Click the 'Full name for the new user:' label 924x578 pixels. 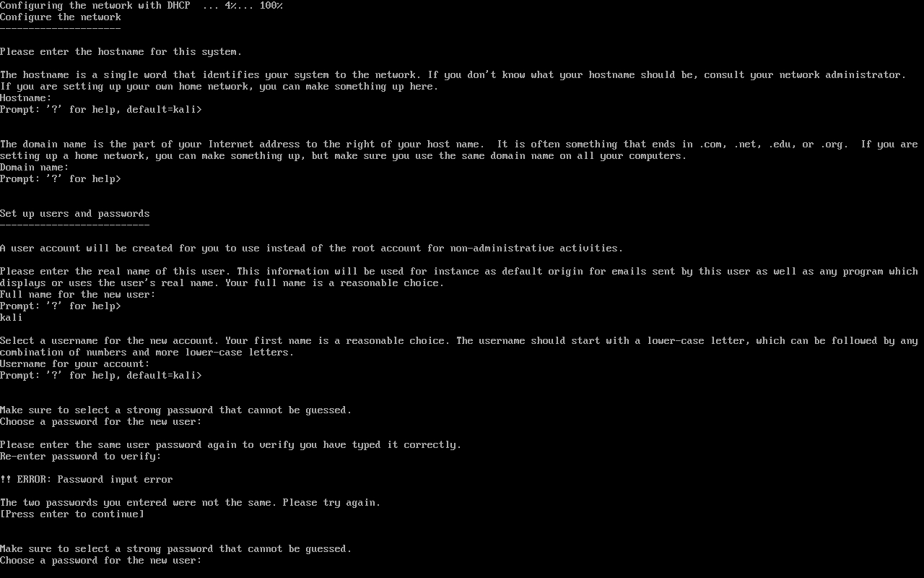78,295
